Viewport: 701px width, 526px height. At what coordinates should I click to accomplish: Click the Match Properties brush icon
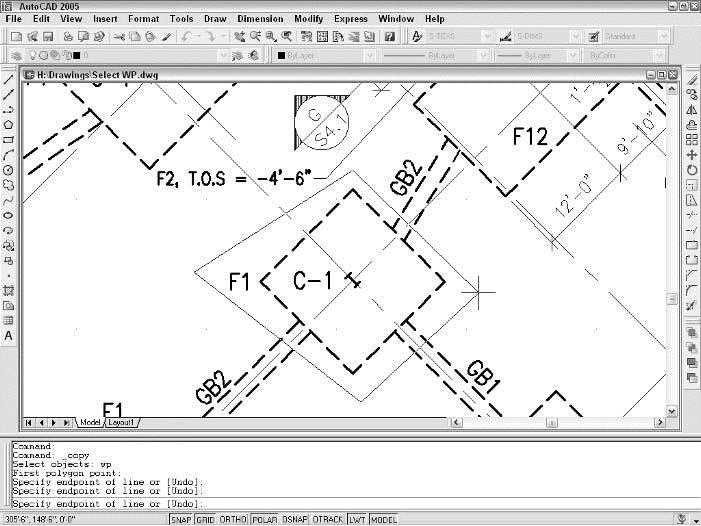(166, 37)
